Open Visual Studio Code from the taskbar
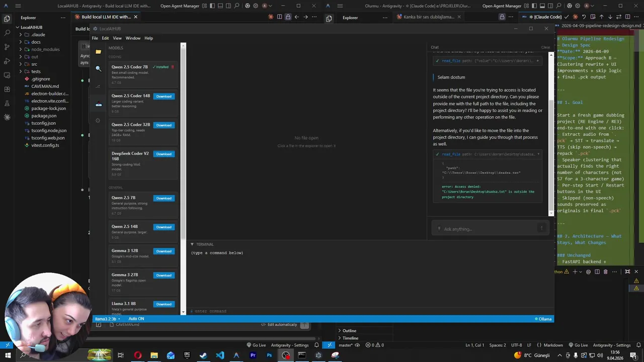Image resolution: width=644 pixels, height=362 pixels. coord(220,355)
